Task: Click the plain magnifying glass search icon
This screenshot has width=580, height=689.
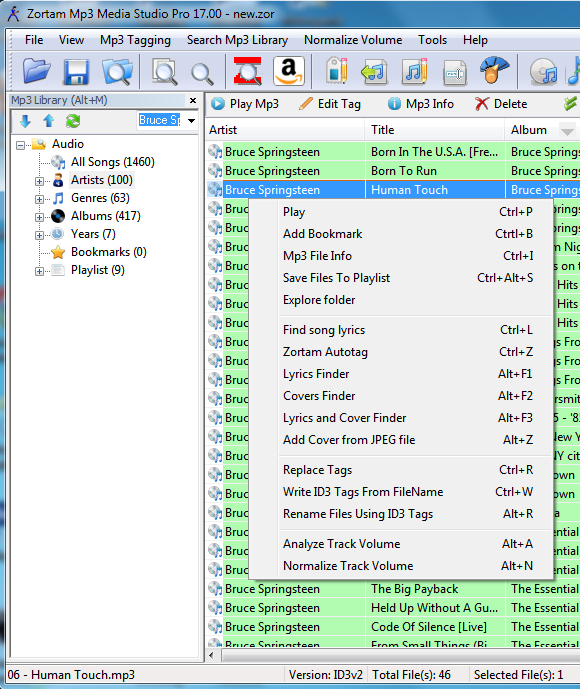Action: (x=202, y=73)
